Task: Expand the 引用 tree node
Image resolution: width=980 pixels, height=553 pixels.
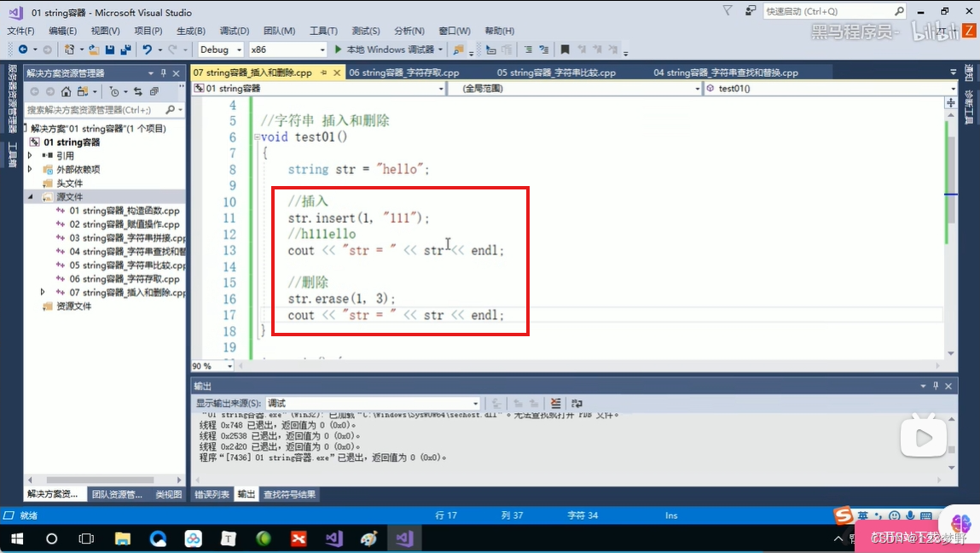Action: (x=30, y=155)
